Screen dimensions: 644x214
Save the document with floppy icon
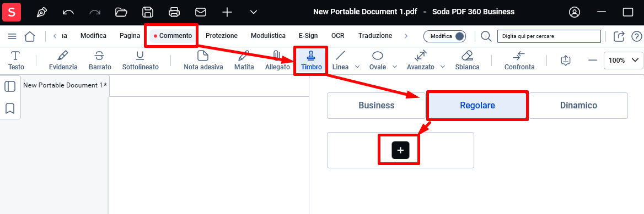tap(148, 12)
